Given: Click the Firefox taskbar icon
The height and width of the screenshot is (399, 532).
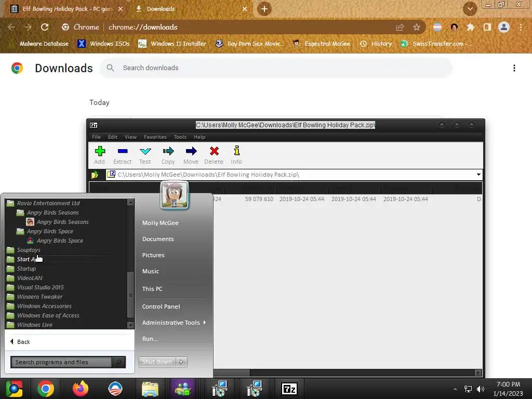Looking at the screenshot, I should [81, 389].
